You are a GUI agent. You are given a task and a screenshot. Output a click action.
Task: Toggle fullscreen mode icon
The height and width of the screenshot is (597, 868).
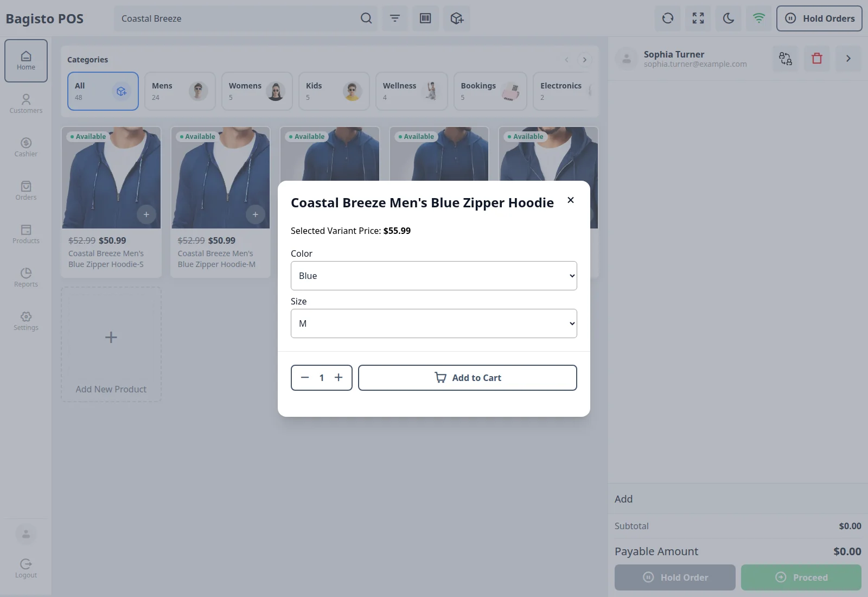698,18
